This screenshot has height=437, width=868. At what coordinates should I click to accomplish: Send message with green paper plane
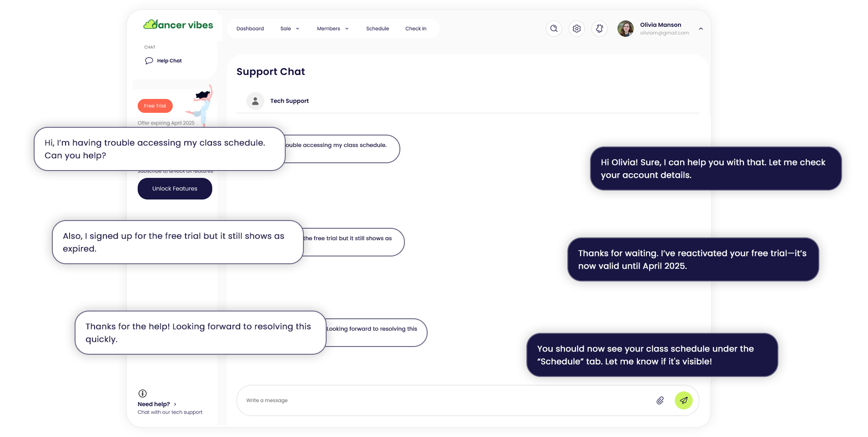pos(683,400)
